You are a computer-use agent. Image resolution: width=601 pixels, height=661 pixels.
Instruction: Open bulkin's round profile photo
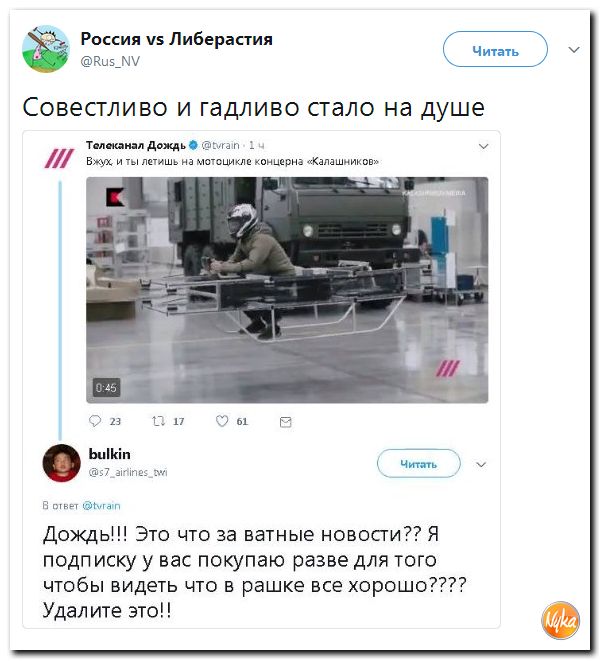coord(62,463)
